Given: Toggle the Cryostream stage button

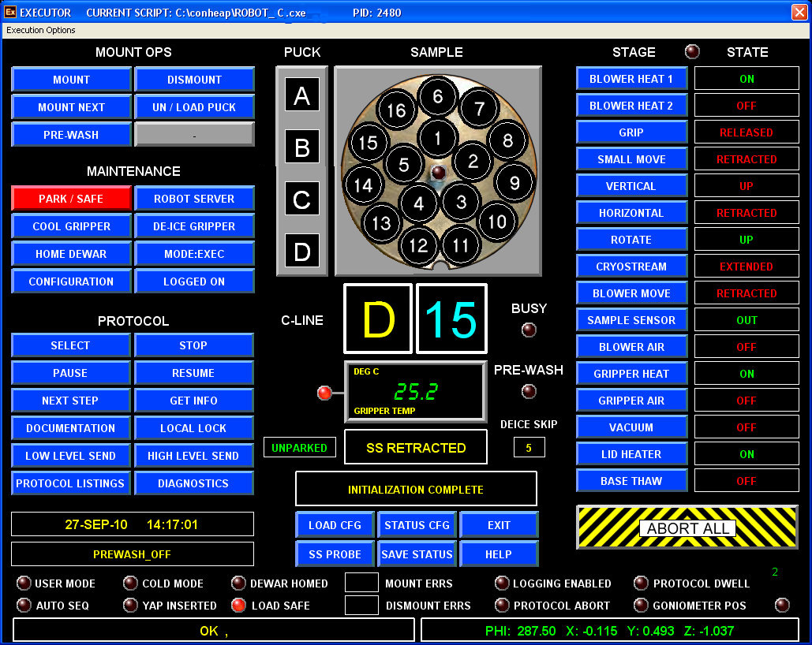Looking at the screenshot, I should click(x=631, y=267).
